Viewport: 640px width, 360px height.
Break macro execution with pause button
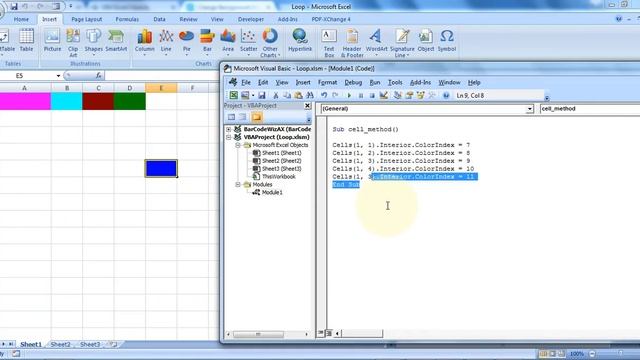point(360,96)
